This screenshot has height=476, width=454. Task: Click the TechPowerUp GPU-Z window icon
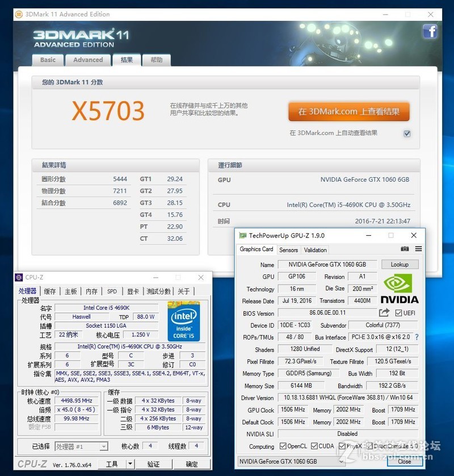(x=244, y=235)
